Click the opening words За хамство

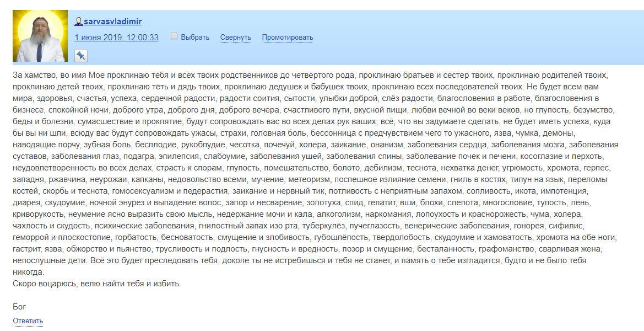[34, 75]
